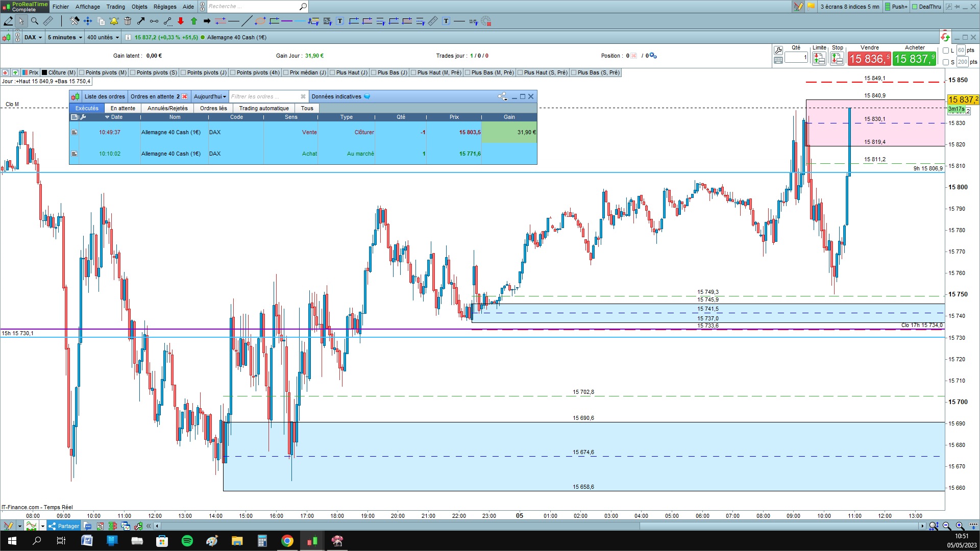Enable the Plus Haut (J) checkbox
This screenshot has width=980, height=551.
(x=332, y=72)
